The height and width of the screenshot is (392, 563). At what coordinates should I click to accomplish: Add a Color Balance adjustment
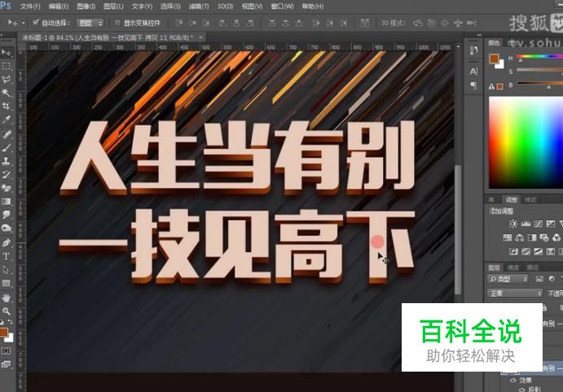pyautogui.click(x=520, y=237)
